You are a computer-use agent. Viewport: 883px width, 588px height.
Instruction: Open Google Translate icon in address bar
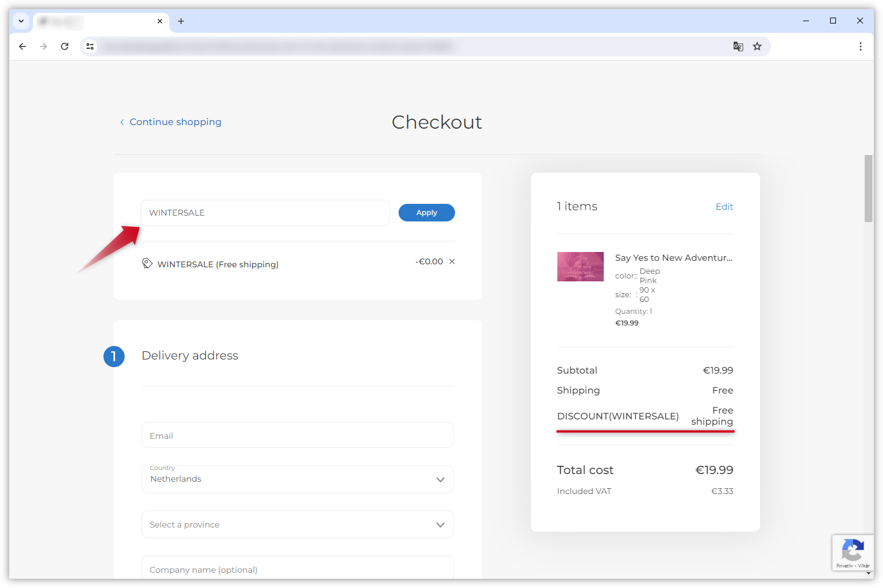(x=738, y=46)
